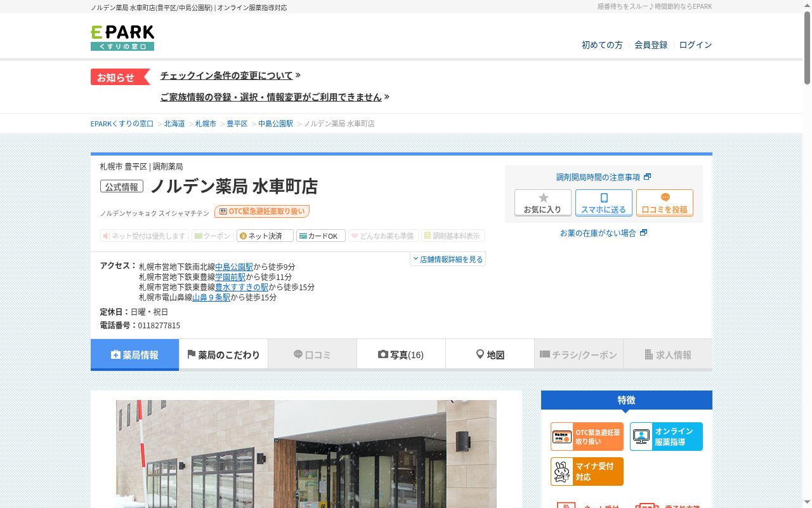Click ログイン link

click(695, 45)
